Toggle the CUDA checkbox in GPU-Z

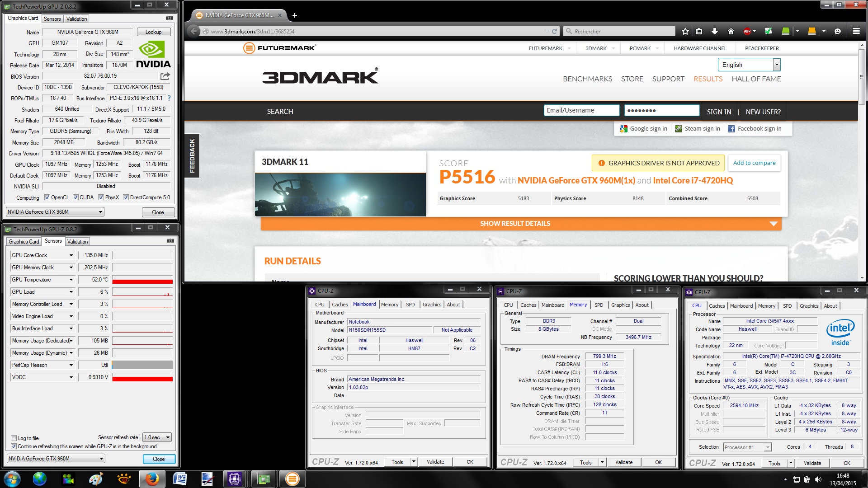(x=75, y=197)
